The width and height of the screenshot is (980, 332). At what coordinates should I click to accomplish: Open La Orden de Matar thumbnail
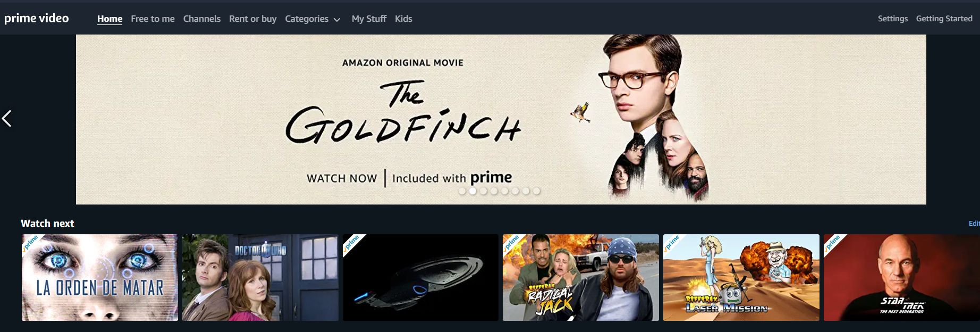[x=100, y=277]
